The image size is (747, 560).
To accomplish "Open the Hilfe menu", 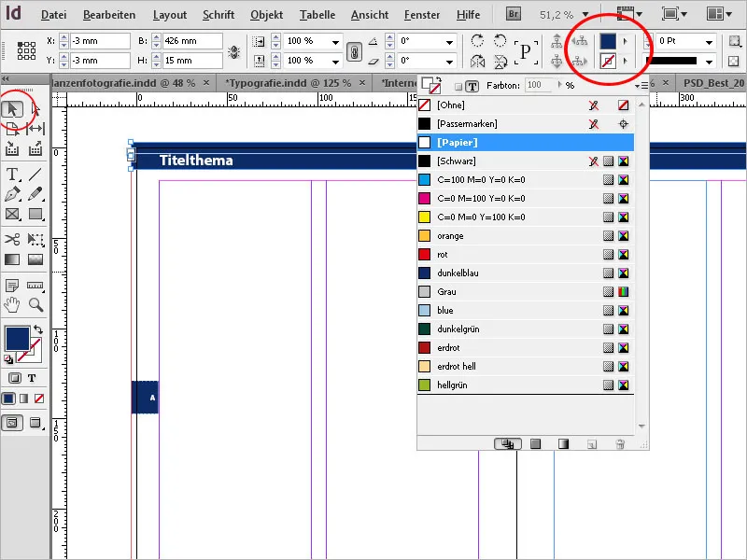I will point(468,14).
